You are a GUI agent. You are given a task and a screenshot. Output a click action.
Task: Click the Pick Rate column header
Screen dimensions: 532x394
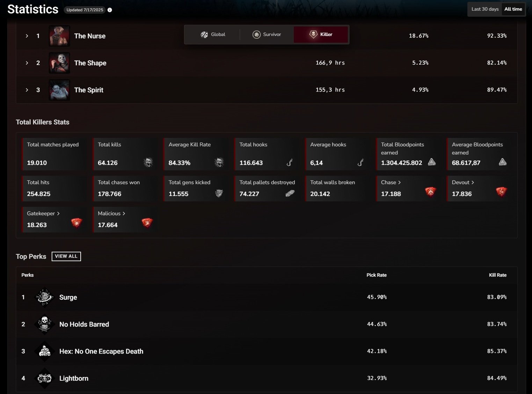click(377, 275)
